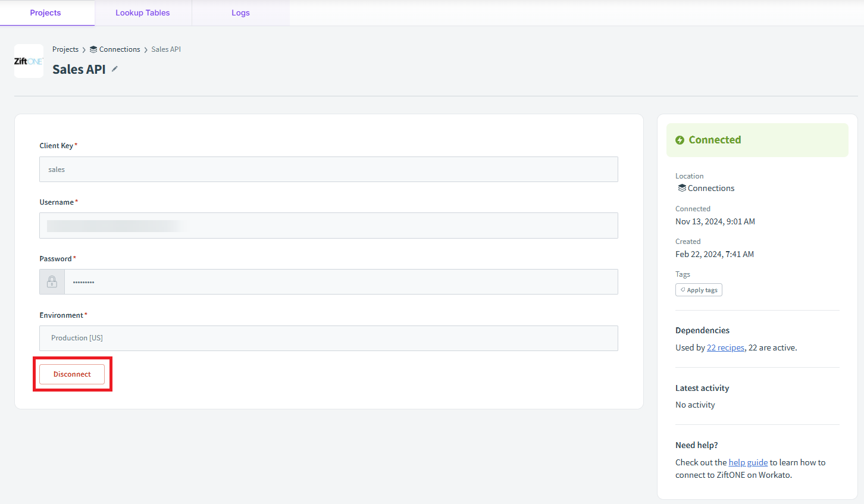Click the 'Latest activity' heading

point(702,388)
